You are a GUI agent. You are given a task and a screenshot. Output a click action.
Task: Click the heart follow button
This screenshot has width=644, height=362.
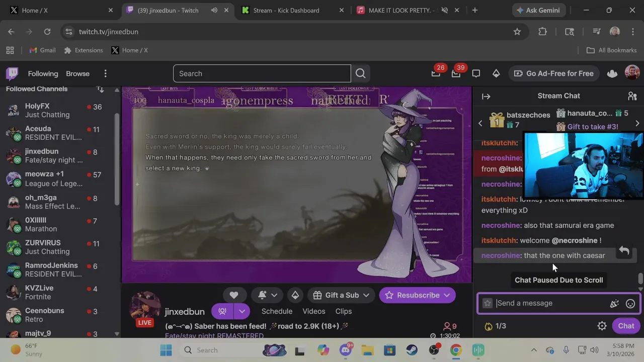[x=234, y=295]
